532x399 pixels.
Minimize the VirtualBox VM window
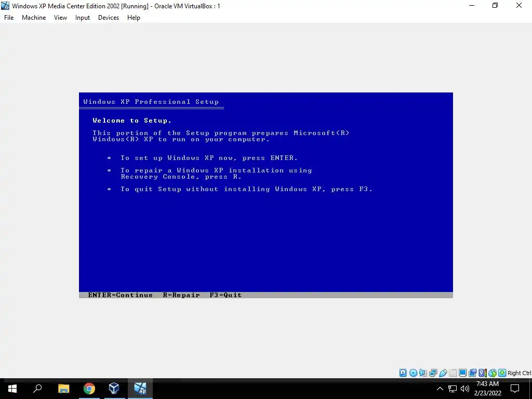pos(471,6)
